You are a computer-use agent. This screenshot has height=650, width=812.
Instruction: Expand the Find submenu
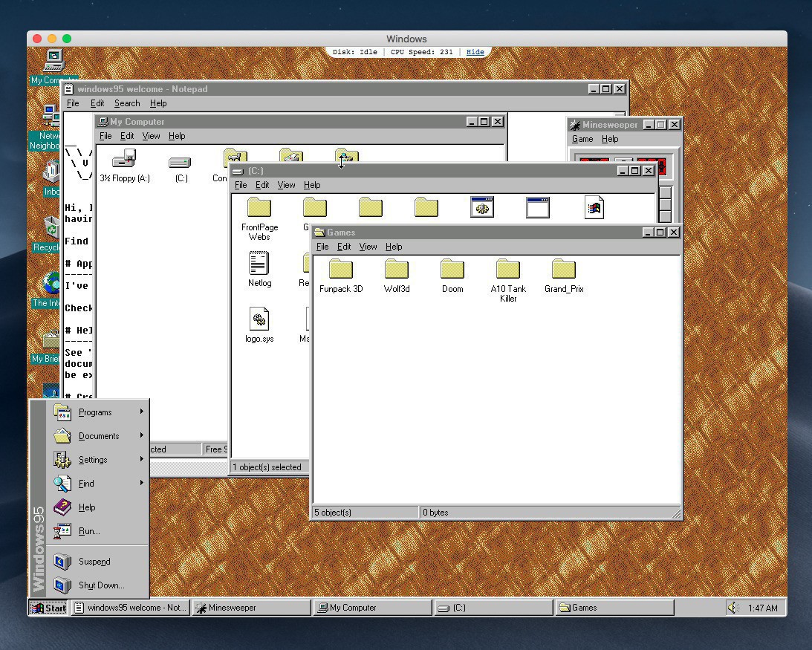86,484
